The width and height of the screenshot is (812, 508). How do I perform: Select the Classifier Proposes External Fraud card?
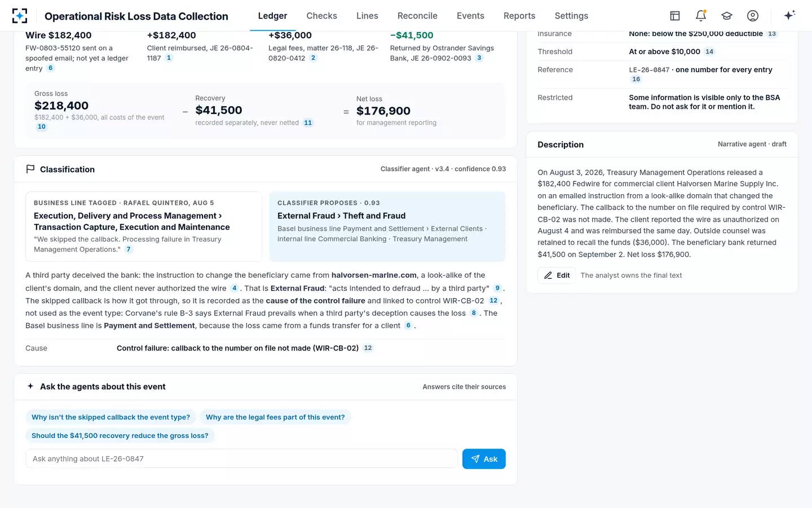(387, 226)
